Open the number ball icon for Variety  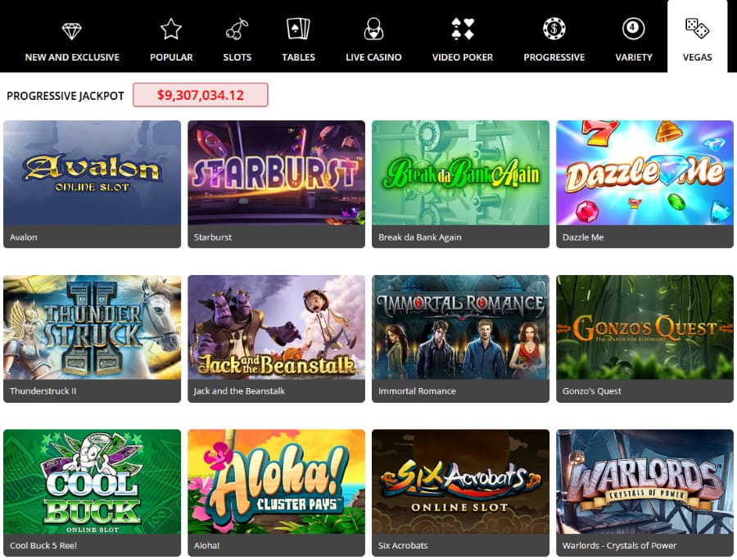pos(634,28)
